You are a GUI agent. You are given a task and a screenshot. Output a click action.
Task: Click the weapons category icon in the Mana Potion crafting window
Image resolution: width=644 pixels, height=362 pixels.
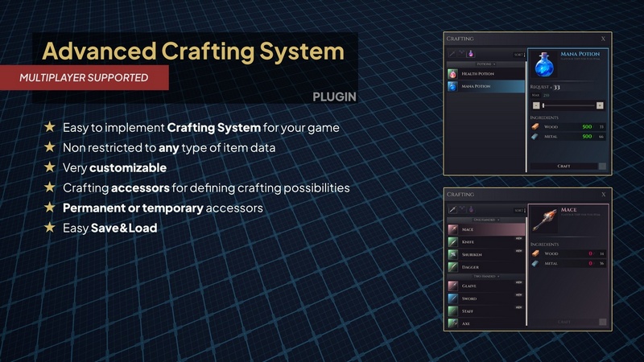click(453, 54)
